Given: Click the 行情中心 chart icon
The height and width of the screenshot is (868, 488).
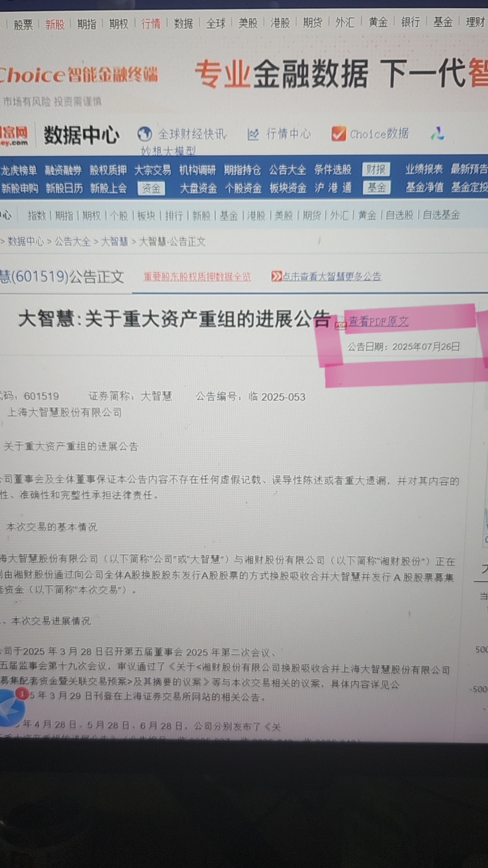Looking at the screenshot, I should pyautogui.click(x=253, y=134).
